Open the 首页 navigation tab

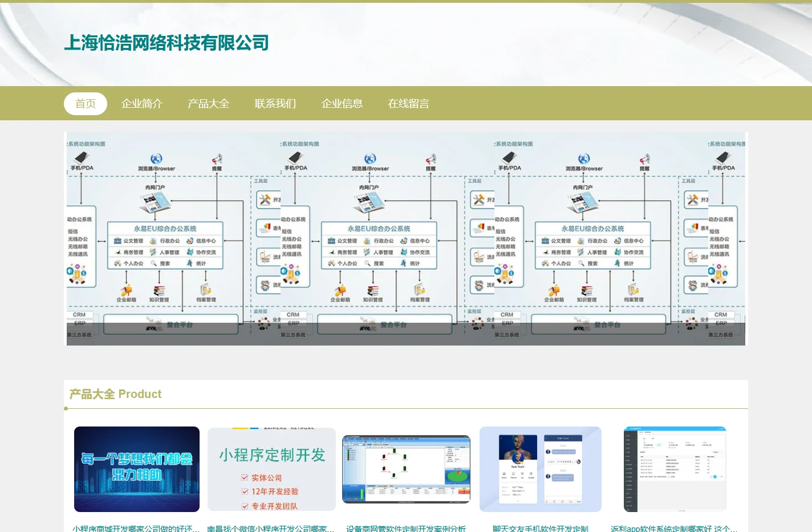[x=86, y=104]
